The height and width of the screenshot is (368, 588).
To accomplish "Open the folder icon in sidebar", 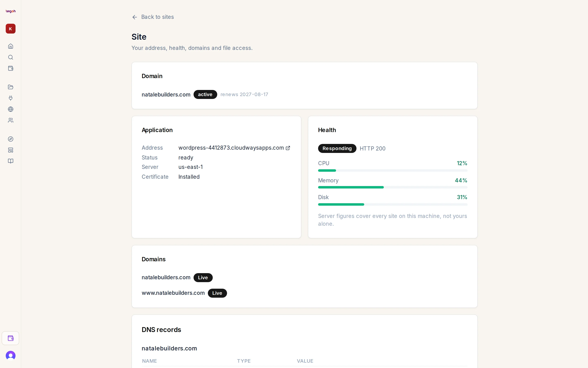I will [10, 87].
